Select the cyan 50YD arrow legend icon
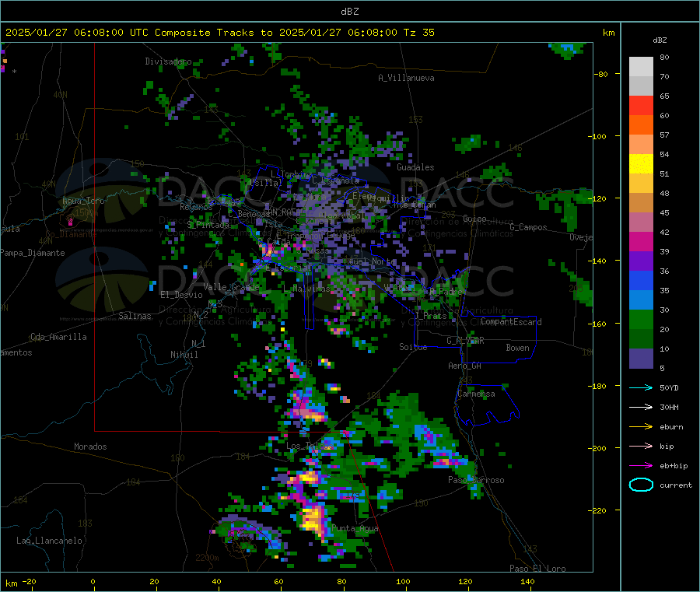The height and width of the screenshot is (592, 700). 641,387
